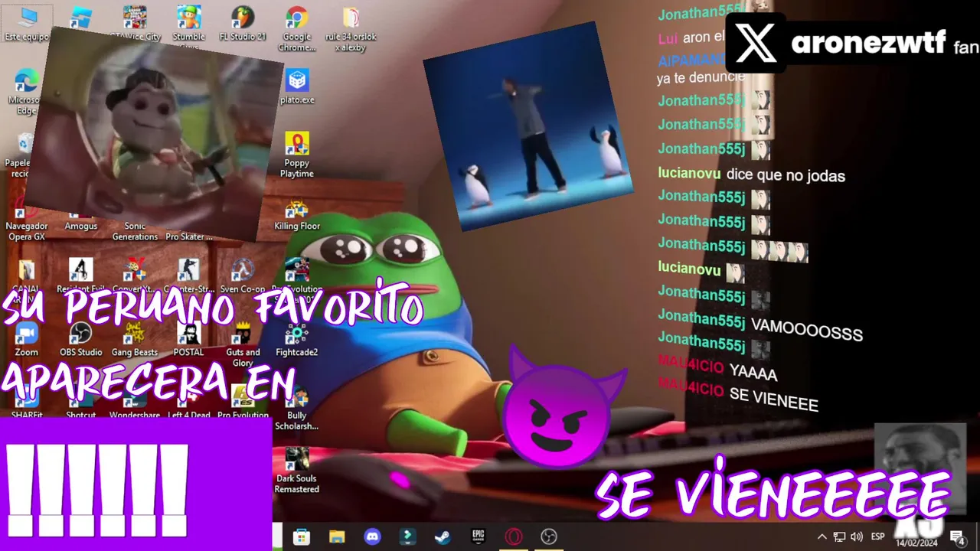Open Steam from the taskbar
980x551 pixels.
[443, 536]
